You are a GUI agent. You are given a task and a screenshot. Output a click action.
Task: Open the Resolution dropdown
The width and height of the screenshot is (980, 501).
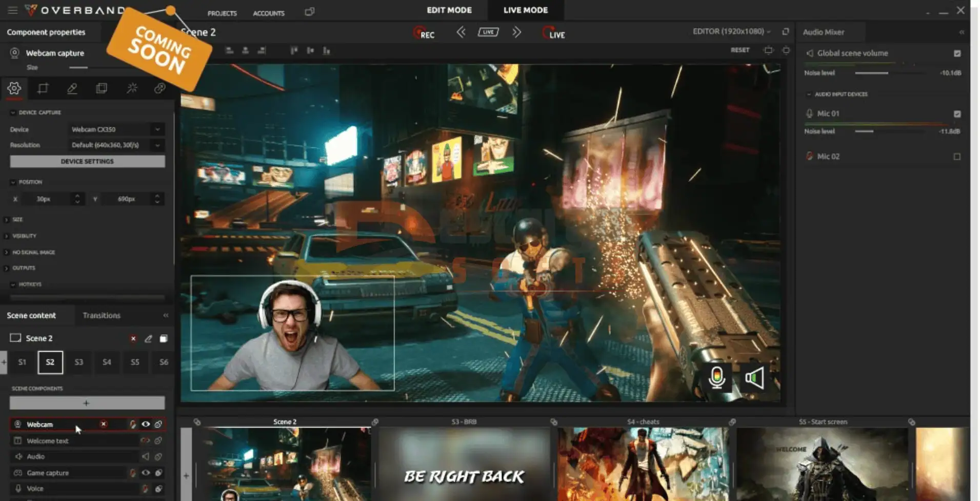click(116, 145)
